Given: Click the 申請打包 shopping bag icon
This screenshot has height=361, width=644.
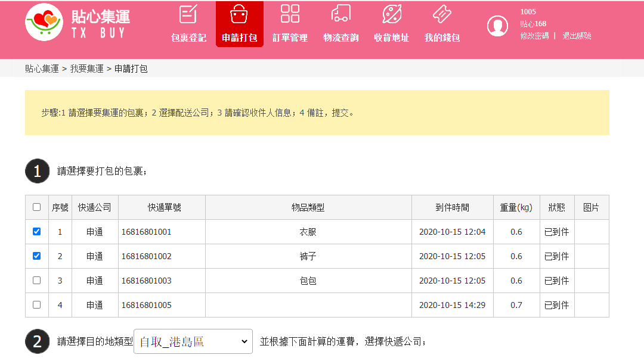Looking at the screenshot, I should (239, 14).
